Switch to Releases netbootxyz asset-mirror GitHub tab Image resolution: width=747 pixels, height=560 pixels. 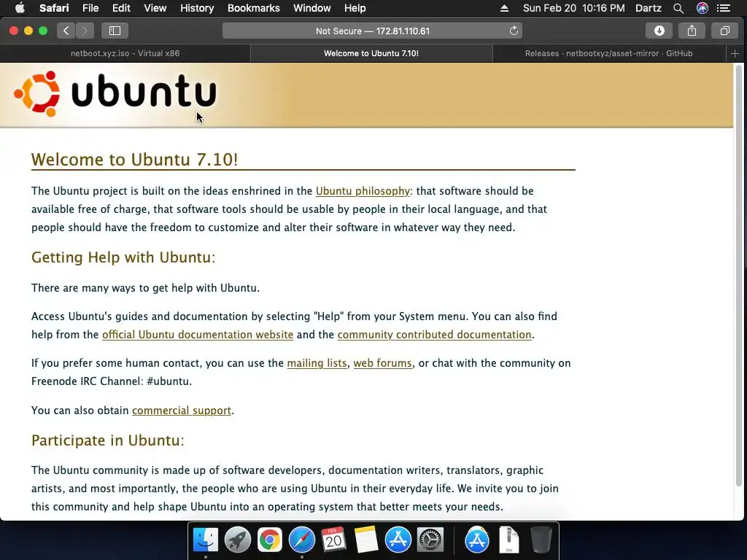(609, 53)
